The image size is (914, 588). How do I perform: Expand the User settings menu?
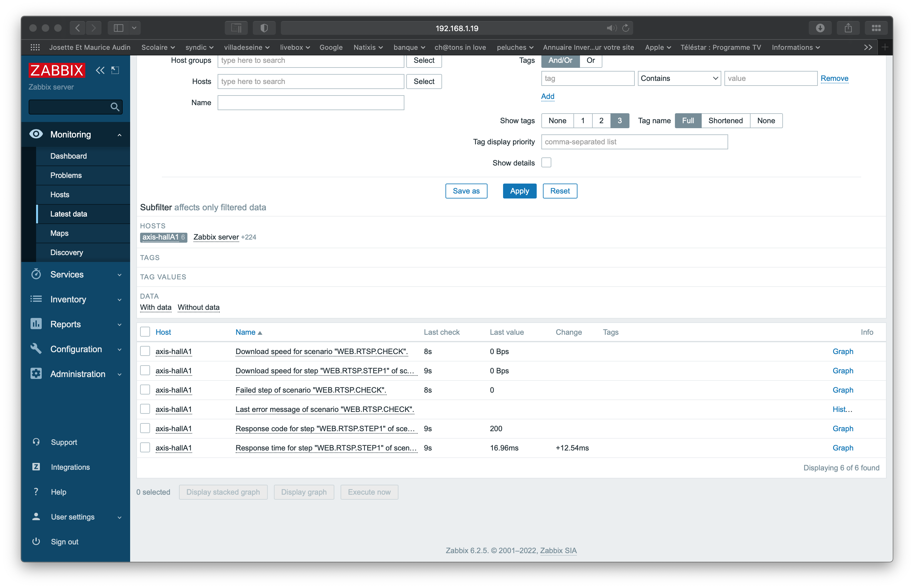(x=119, y=517)
